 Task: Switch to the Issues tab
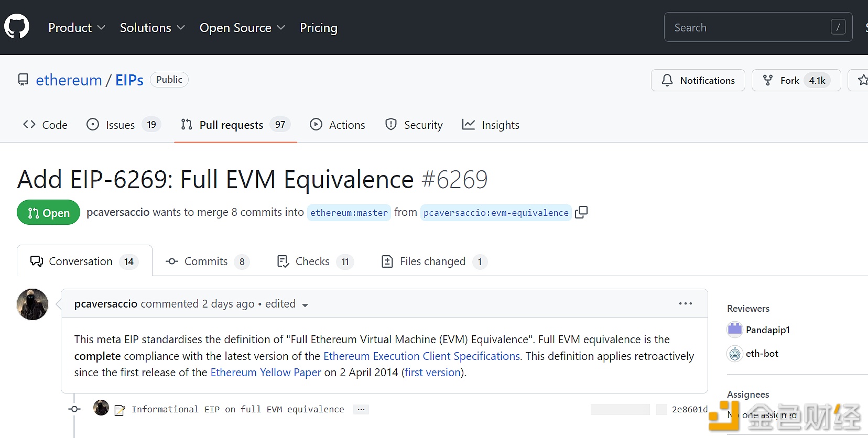[x=123, y=125]
